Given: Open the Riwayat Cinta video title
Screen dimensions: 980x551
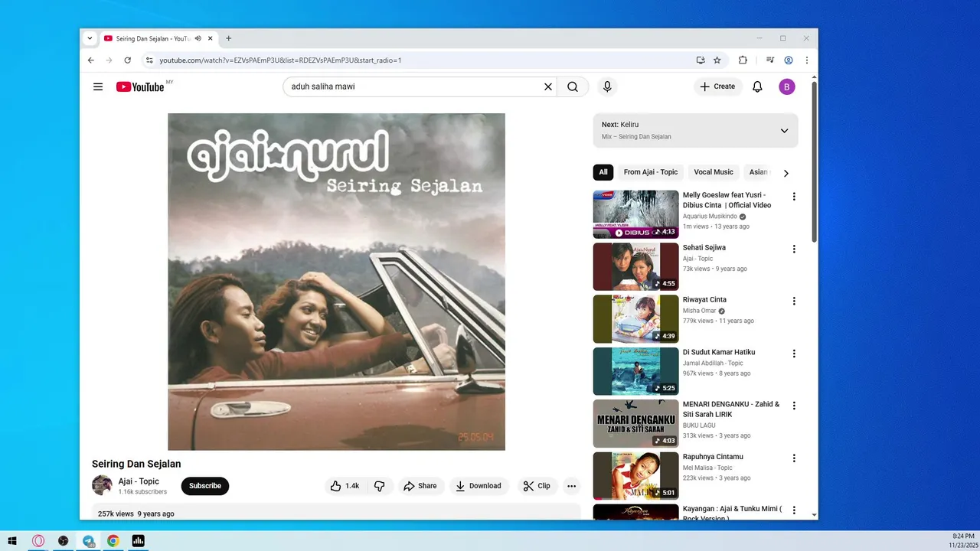Looking at the screenshot, I should (704, 299).
